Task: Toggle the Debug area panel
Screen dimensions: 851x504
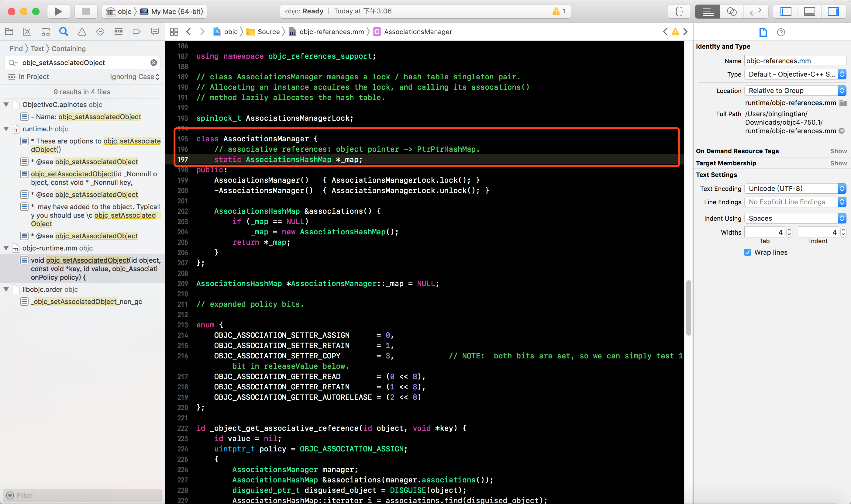Action: tap(810, 11)
